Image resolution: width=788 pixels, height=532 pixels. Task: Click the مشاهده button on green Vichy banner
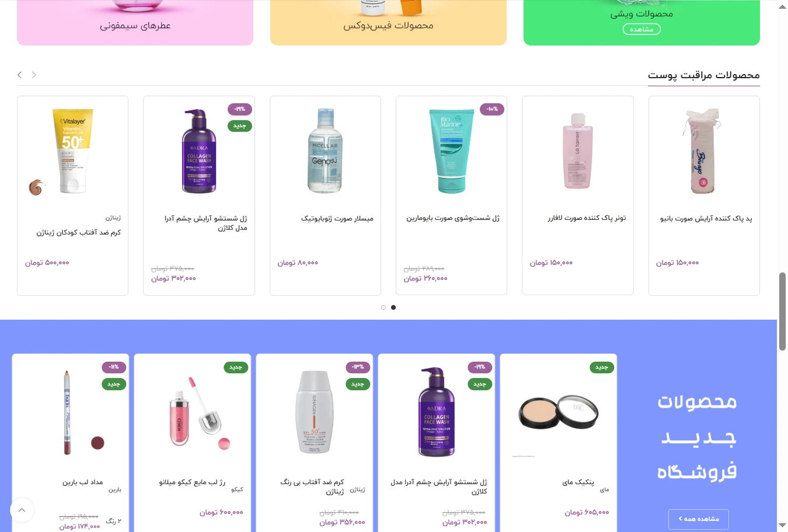(x=641, y=29)
